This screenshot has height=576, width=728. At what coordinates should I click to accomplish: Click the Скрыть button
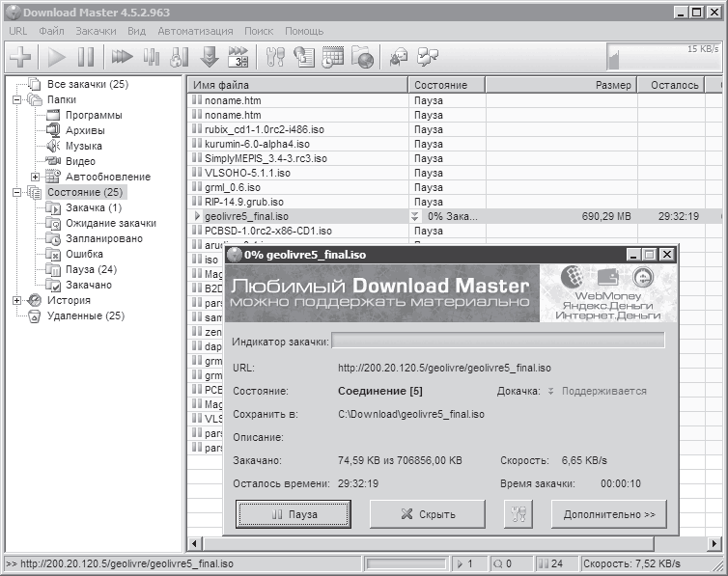point(428,514)
